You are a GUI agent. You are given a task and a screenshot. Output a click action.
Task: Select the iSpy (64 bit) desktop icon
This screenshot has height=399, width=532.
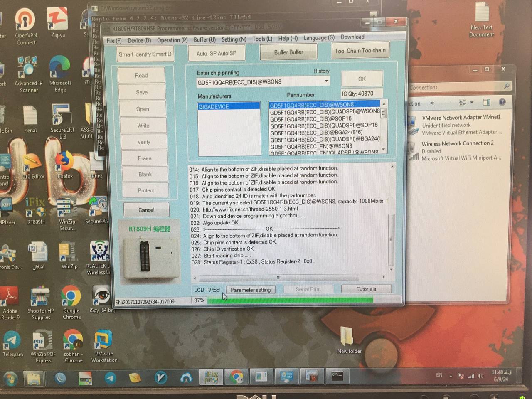pyautogui.click(x=101, y=299)
